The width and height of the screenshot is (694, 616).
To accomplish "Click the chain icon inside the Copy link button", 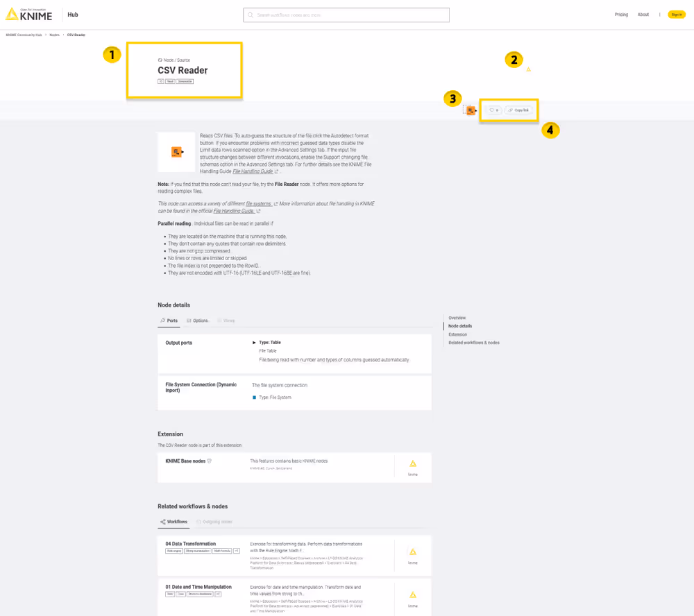I will point(510,110).
